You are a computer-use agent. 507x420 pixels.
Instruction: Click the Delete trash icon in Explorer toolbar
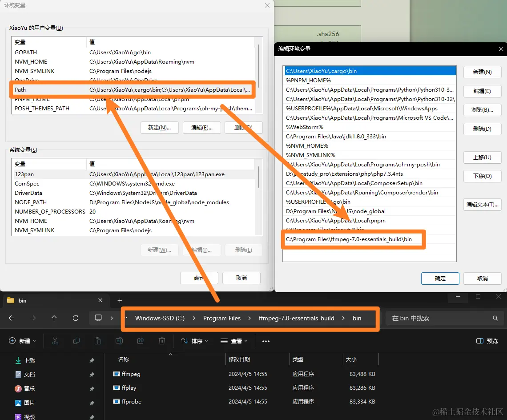coord(162,341)
